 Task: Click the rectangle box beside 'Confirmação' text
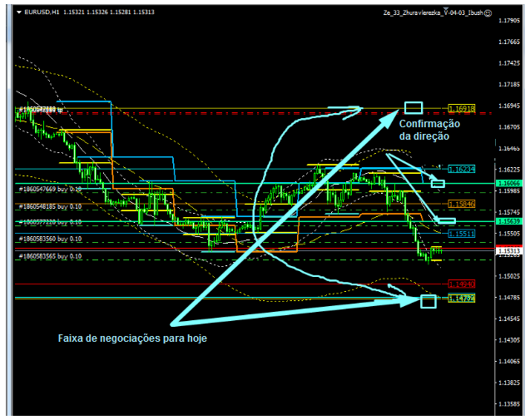(x=413, y=107)
